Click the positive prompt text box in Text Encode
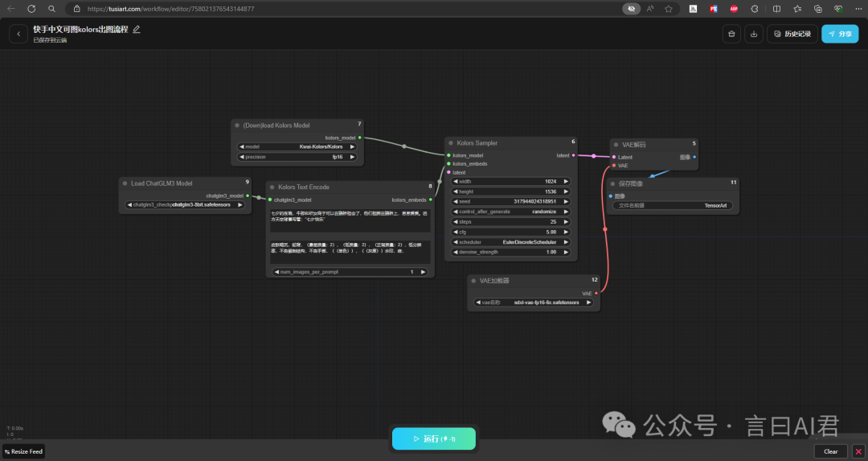 [350, 220]
